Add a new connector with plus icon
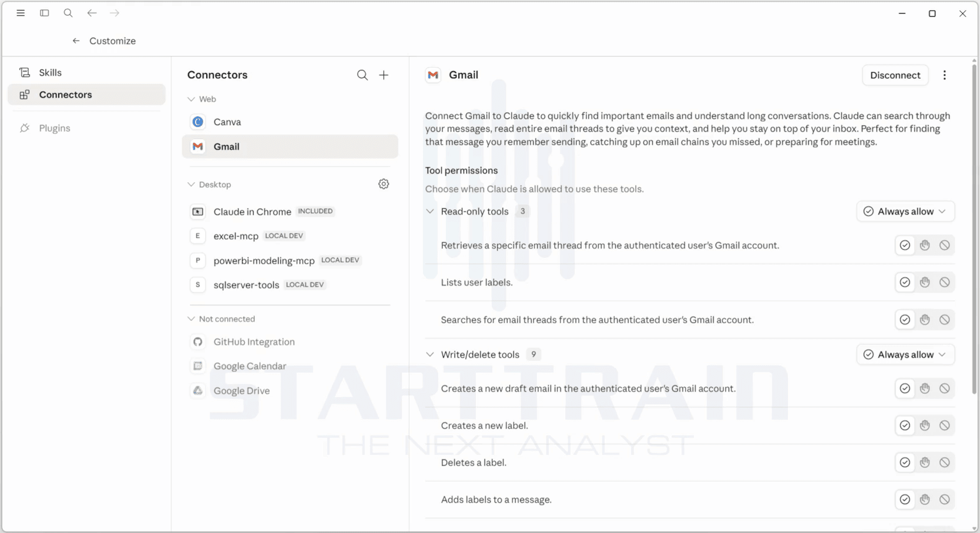Image resolution: width=980 pixels, height=533 pixels. point(384,75)
